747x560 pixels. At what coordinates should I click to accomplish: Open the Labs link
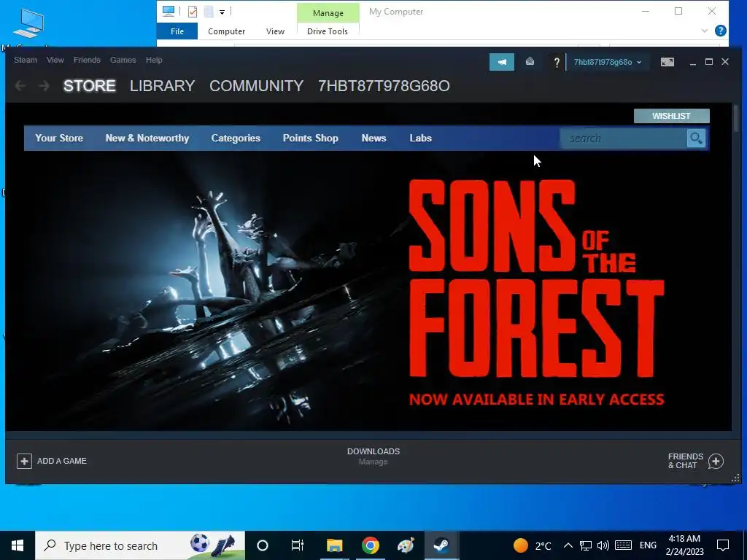point(421,138)
